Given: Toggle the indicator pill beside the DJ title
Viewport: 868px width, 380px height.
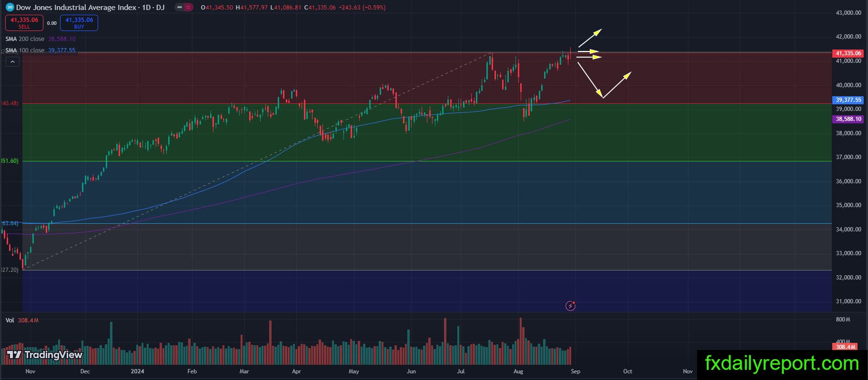Looking at the screenshot, I should pos(183,8).
